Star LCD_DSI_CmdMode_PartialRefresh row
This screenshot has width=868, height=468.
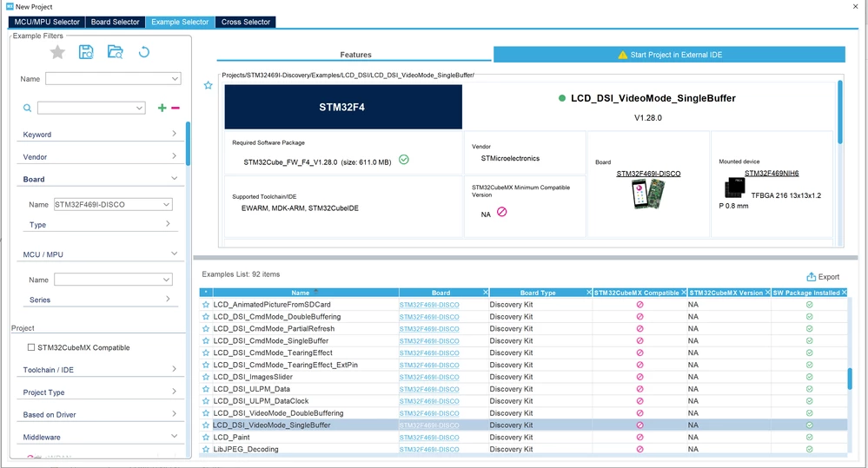tap(206, 328)
